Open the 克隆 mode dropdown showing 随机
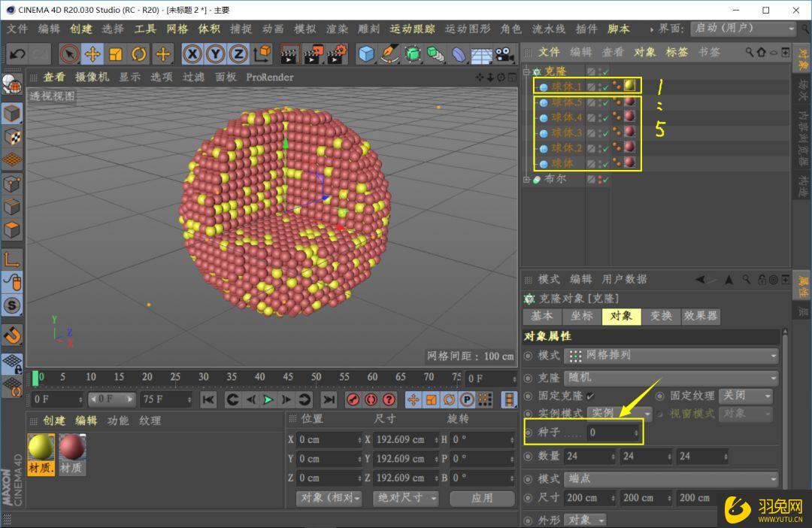Viewport: 812px width, 528px height. [x=669, y=378]
